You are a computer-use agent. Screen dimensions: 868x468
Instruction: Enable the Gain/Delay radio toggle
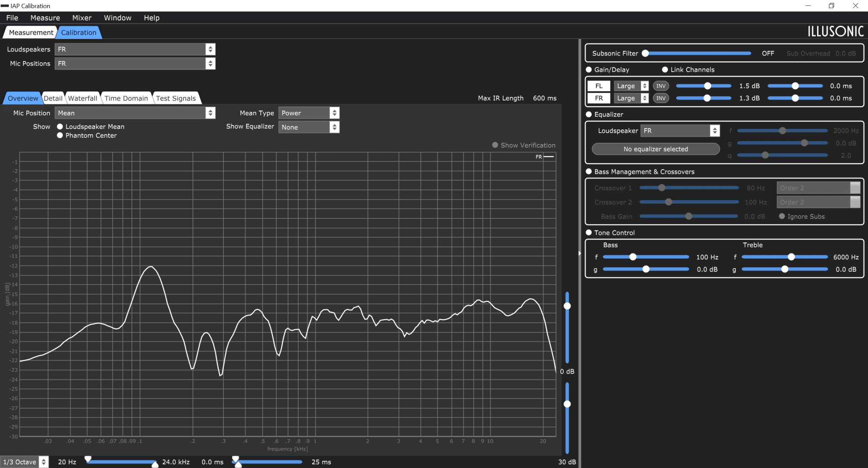[589, 70]
